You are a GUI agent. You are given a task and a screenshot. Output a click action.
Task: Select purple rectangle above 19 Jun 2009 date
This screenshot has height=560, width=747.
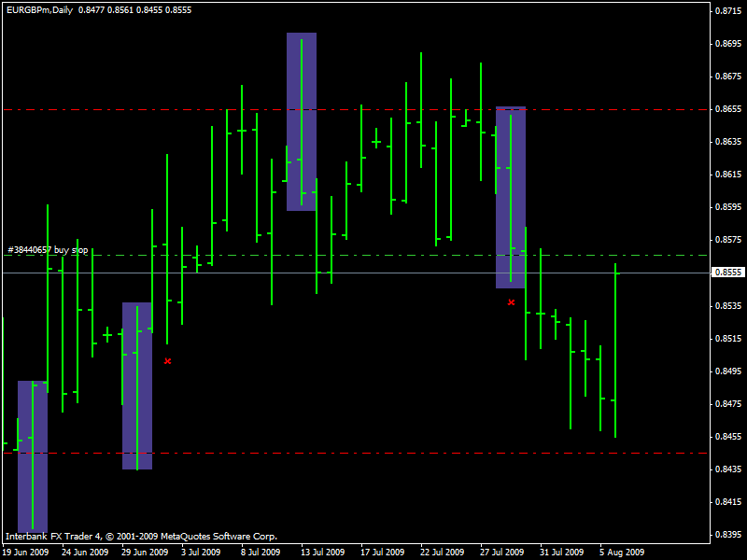tap(32, 455)
